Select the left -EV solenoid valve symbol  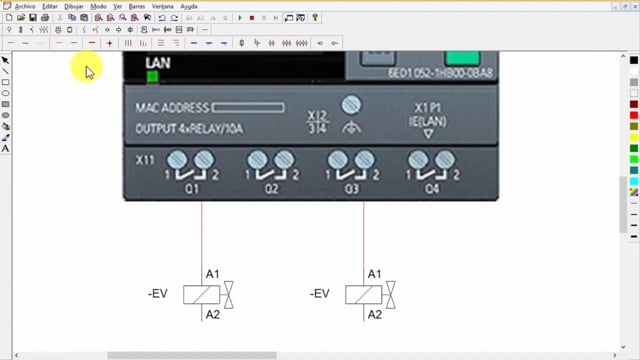point(208,295)
